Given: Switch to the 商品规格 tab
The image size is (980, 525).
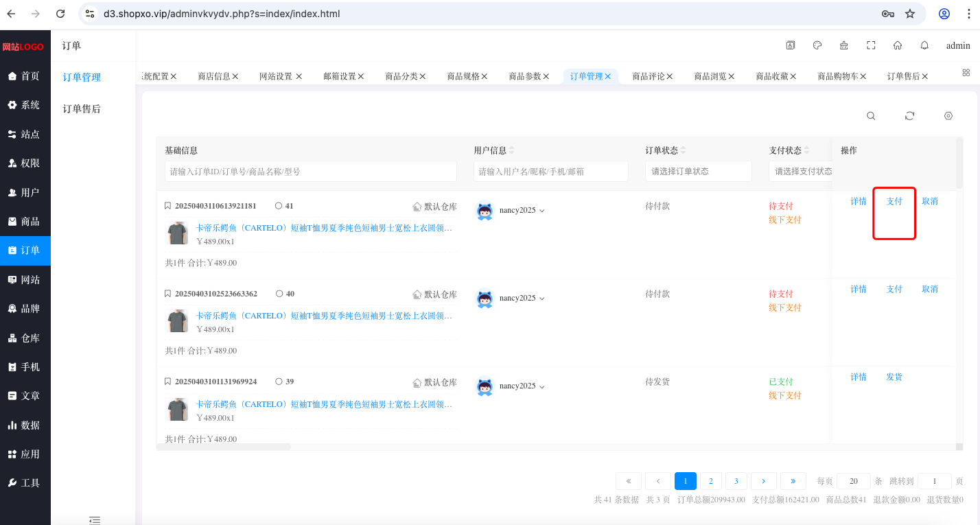Looking at the screenshot, I should (x=463, y=76).
